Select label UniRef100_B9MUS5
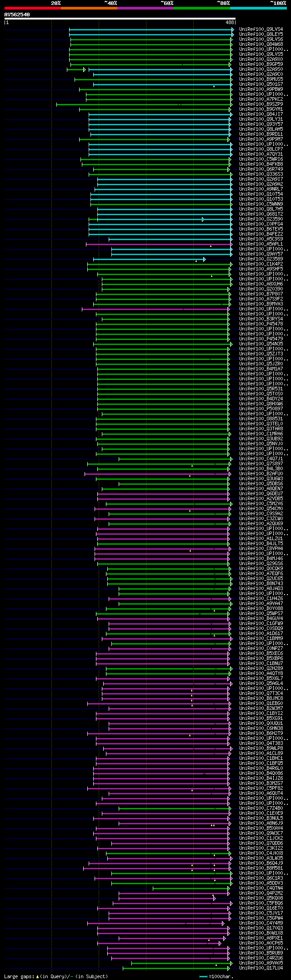 click(x=261, y=79)
